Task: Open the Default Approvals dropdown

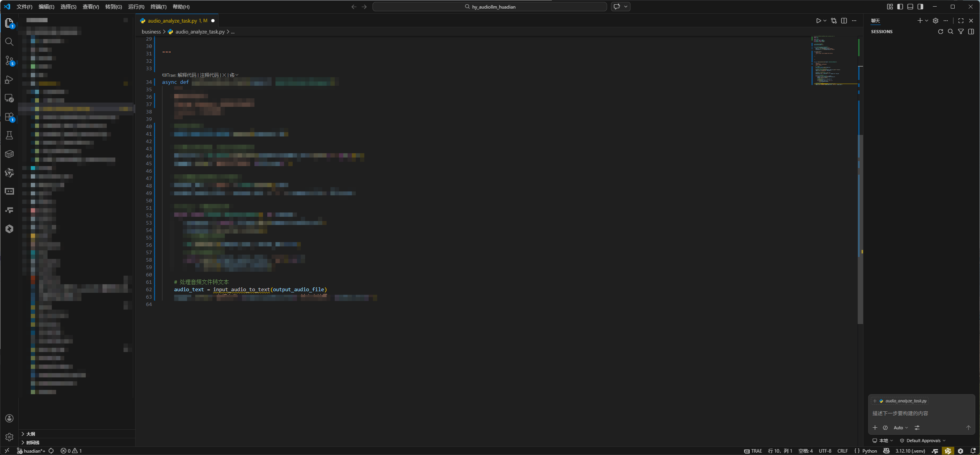Action: [x=923, y=441]
